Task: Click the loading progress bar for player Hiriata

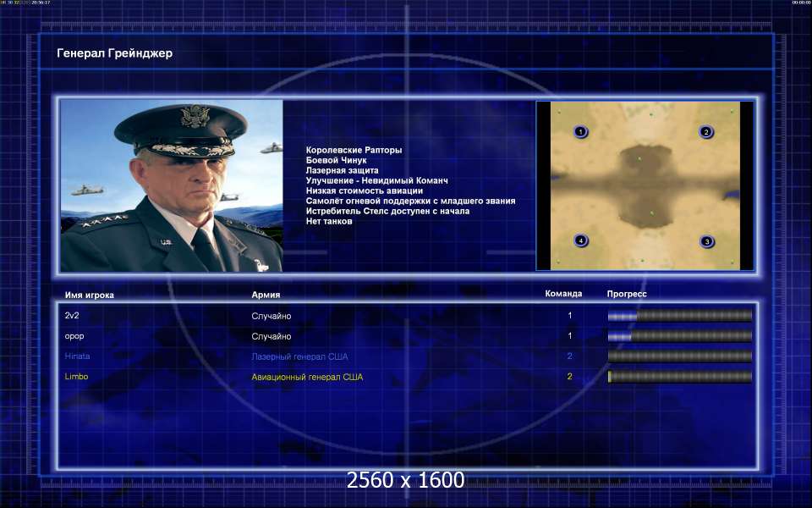Action: [679, 356]
